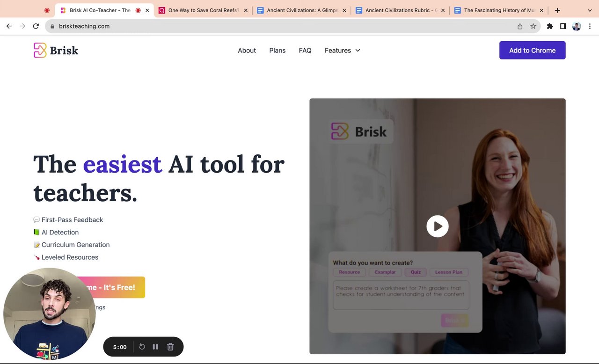
Task: Go back to the previous page
Action: click(9, 26)
